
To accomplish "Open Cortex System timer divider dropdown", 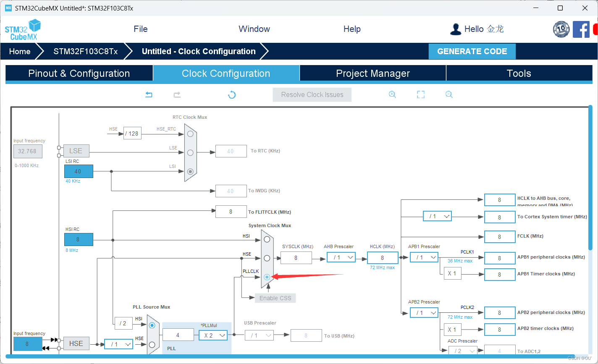I will [437, 216].
